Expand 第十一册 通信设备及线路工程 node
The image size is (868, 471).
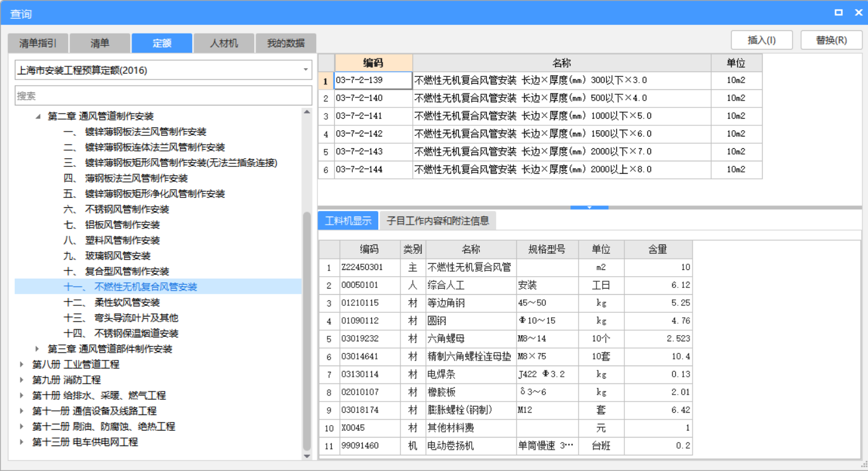pyautogui.click(x=22, y=411)
